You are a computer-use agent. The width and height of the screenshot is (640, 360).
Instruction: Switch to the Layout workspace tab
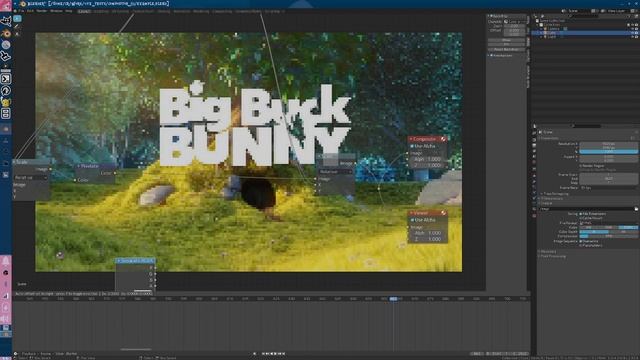84,11
